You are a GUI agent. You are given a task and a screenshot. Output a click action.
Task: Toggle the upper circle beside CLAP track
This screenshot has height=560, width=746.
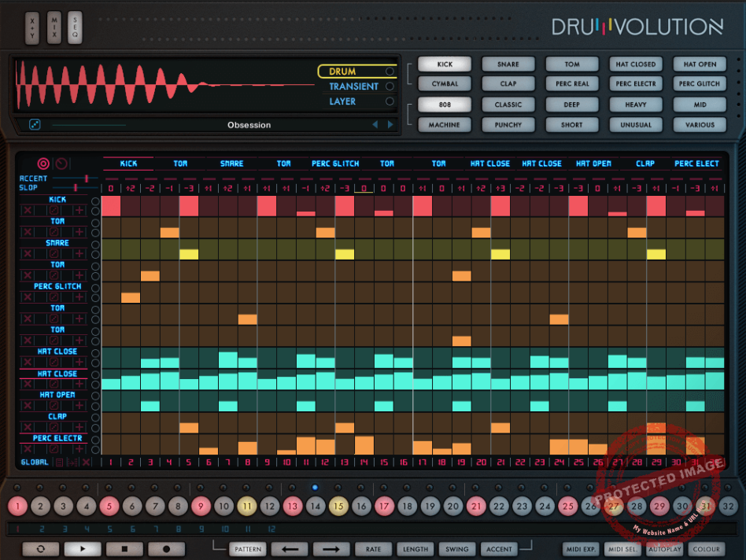(95, 418)
